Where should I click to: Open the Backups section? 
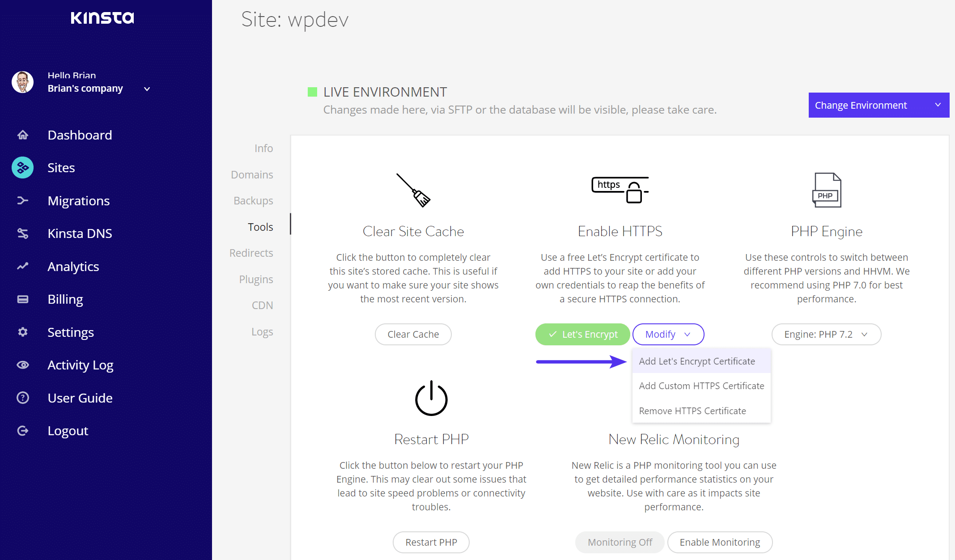(254, 200)
